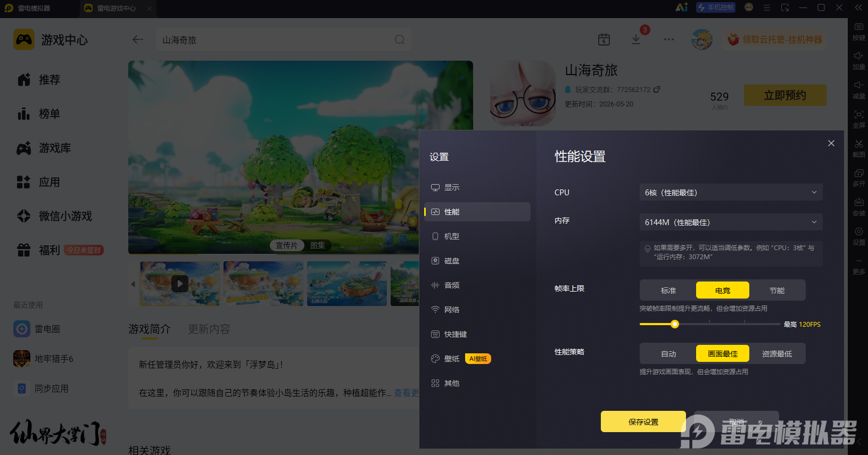Screen dimensions: 868x455
Task: Adjust the frame rate limit slider handle
Action: pyautogui.click(x=675, y=324)
